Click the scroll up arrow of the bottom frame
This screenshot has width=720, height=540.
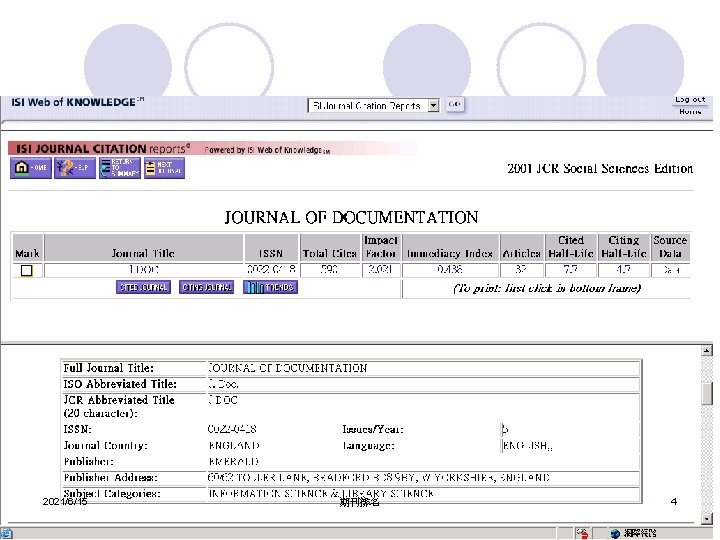(707, 351)
